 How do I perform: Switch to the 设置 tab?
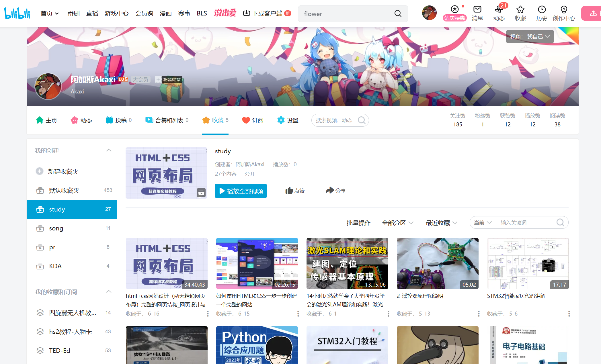(288, 120)
